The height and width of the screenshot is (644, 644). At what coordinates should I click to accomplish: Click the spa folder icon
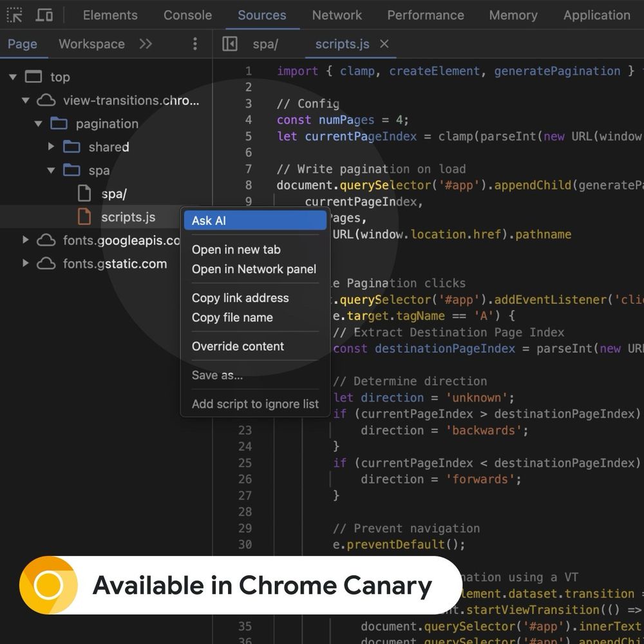click(x=71, y=169)
